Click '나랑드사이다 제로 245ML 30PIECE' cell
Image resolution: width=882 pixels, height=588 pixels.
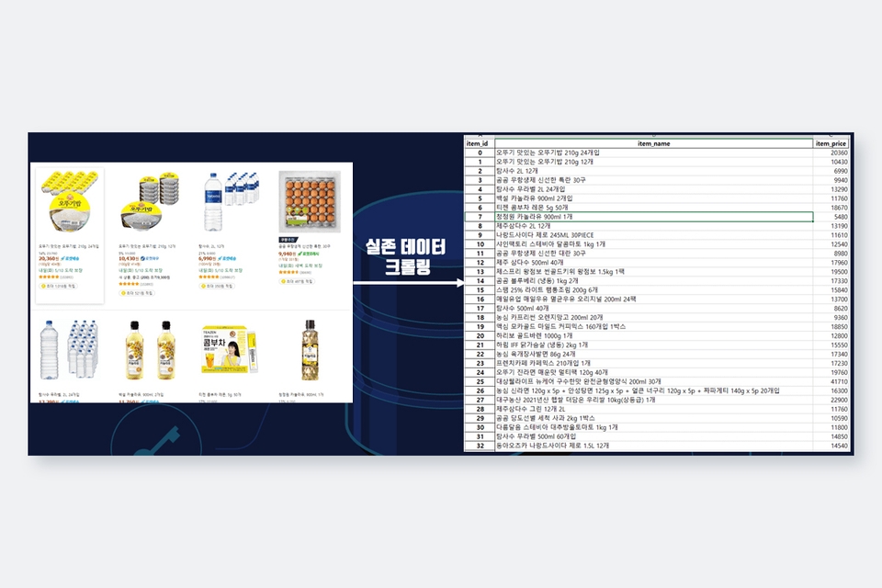(653, 234)
